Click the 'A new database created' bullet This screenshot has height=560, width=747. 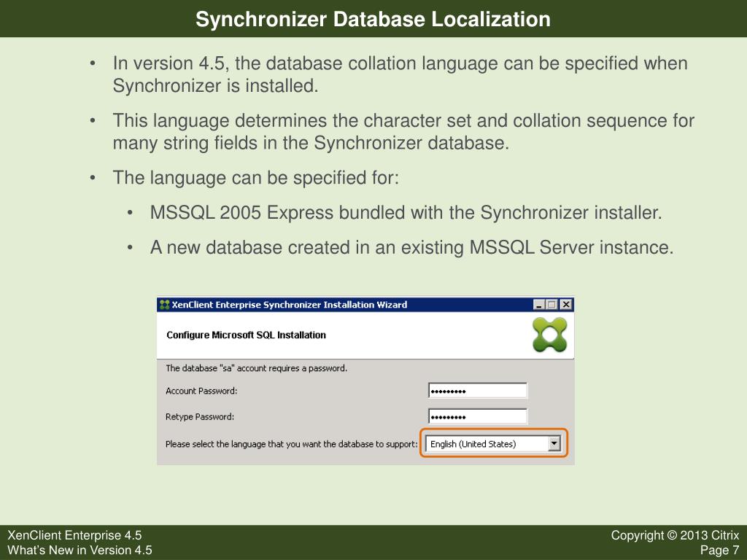[x=411, y=248]
